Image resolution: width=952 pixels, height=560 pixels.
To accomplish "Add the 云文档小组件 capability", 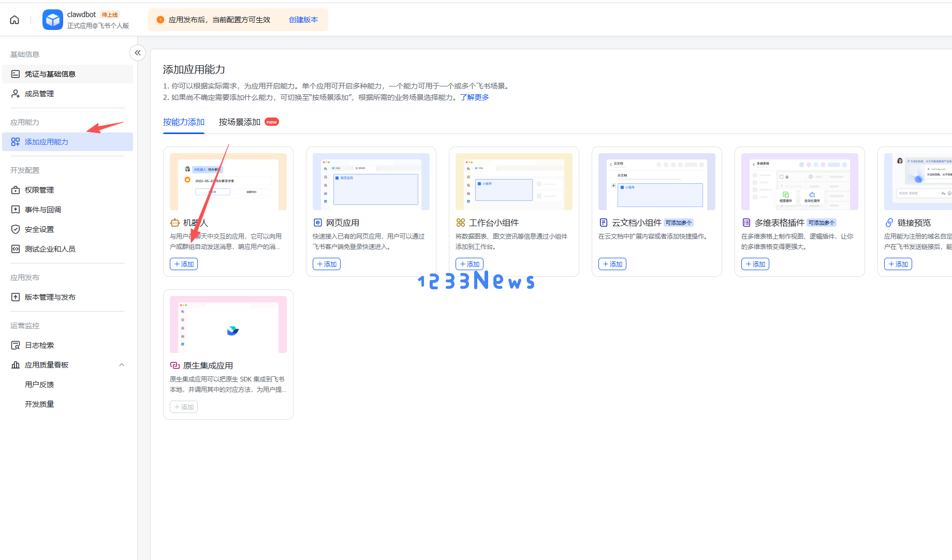I will pos(612,263).
